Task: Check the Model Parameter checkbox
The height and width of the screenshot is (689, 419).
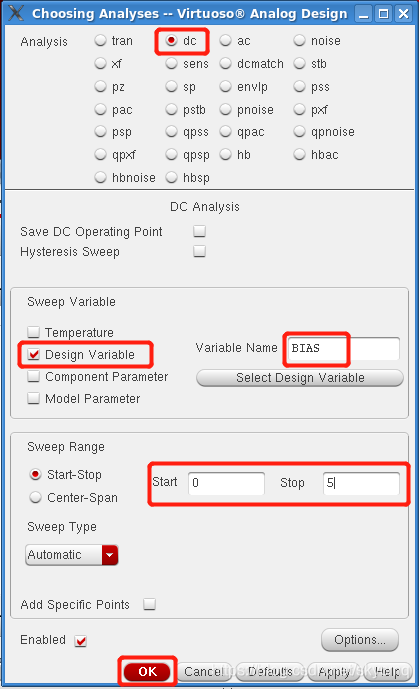Action: coord(33,398)
